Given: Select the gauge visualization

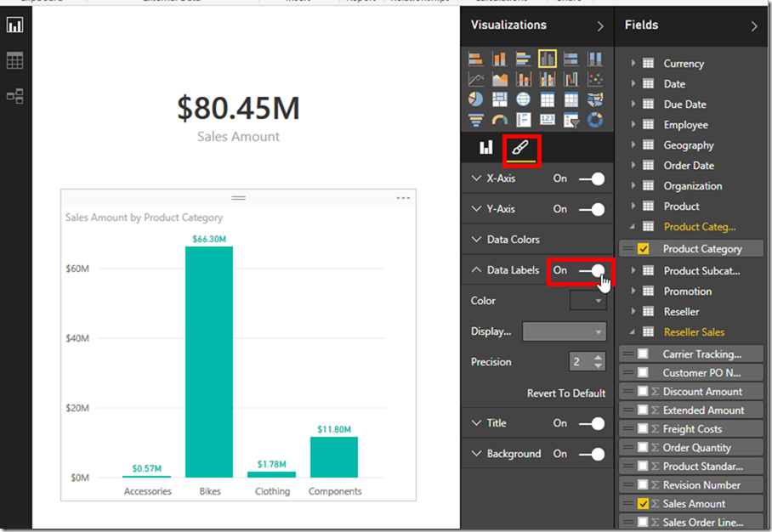Looking at the screenshot, I should coord(499,120).
